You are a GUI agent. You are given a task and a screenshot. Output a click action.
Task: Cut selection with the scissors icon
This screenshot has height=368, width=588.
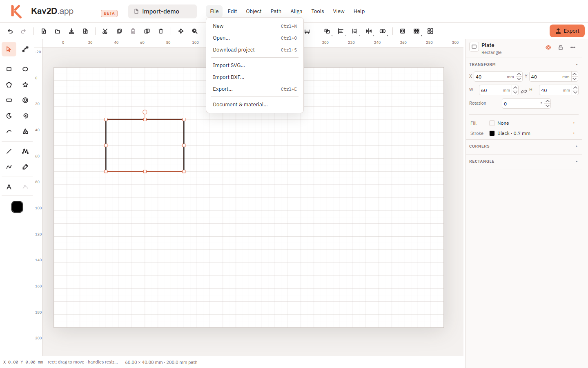[105, 31]
